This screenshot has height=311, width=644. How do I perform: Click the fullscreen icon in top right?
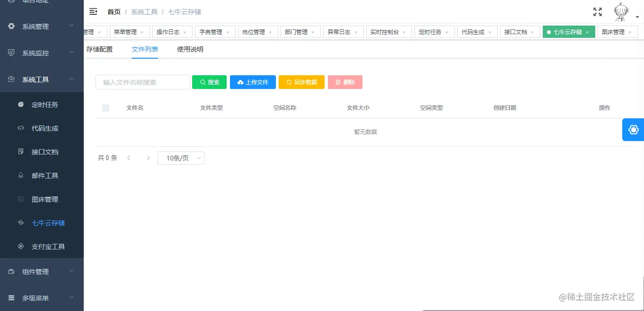point(597,11)
